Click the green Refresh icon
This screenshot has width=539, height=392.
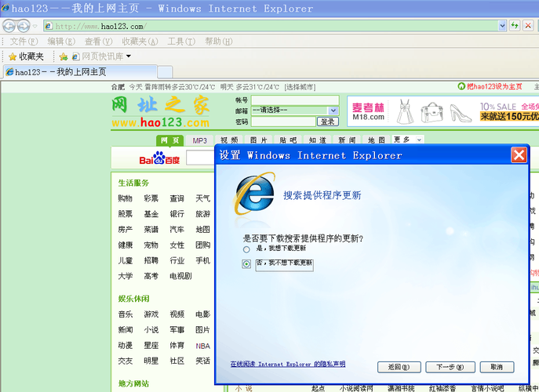tap(514, 25)
